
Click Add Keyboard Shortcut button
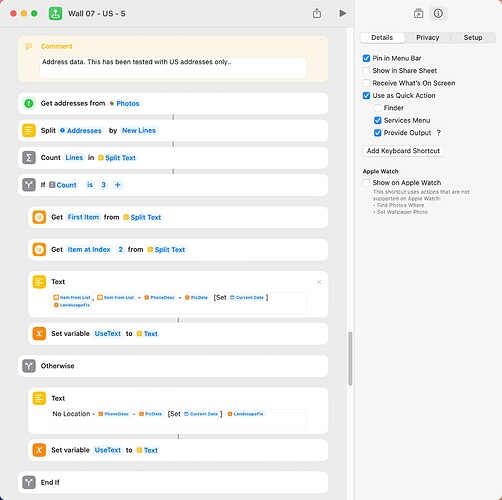403,151
